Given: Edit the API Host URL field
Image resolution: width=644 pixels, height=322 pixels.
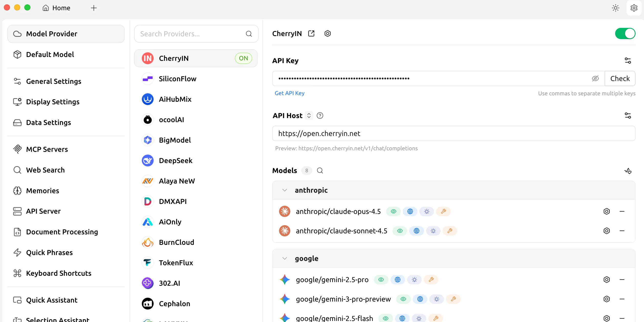Looking at the screenshot, I should [454, 133].
